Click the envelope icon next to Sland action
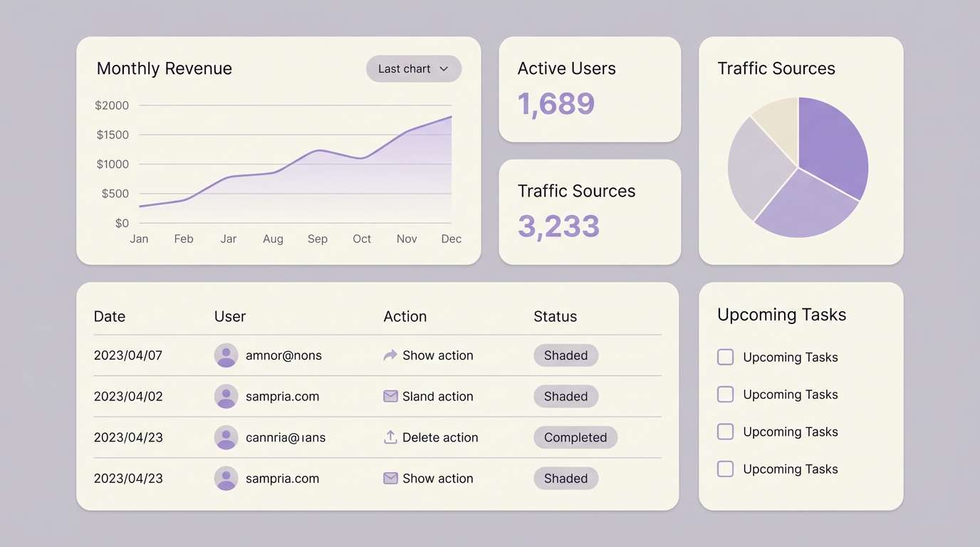Image resolution: width=980 pixels, height=547 pixels. click(390, 396)
